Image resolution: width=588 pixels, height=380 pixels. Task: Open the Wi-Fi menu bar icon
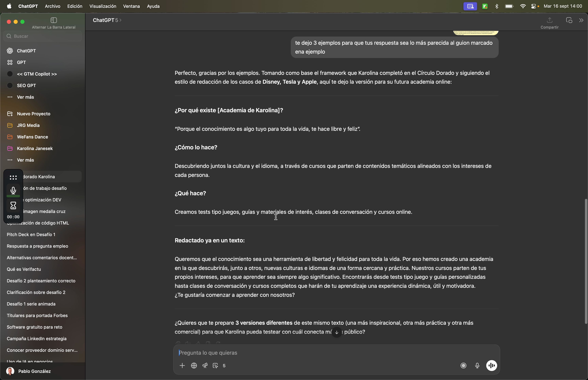[523, 6]
